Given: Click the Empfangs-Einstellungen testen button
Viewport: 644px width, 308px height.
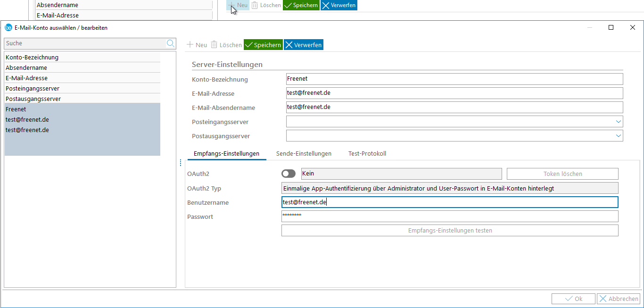Looking at the screenshot, I should click(x=450, y=231).
